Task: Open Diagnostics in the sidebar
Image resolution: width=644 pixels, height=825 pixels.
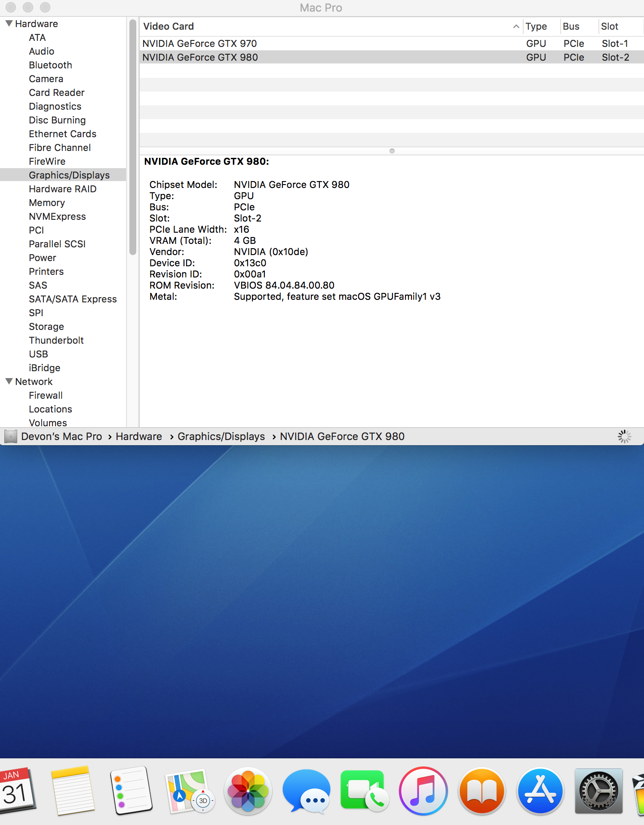Action: click(x=55, y=106)
